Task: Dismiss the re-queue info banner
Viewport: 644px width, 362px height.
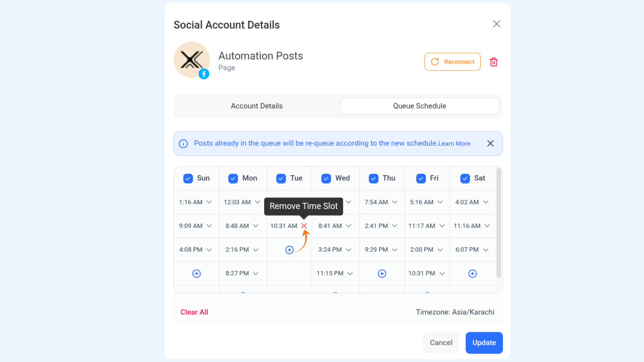Action: point(490,143)
